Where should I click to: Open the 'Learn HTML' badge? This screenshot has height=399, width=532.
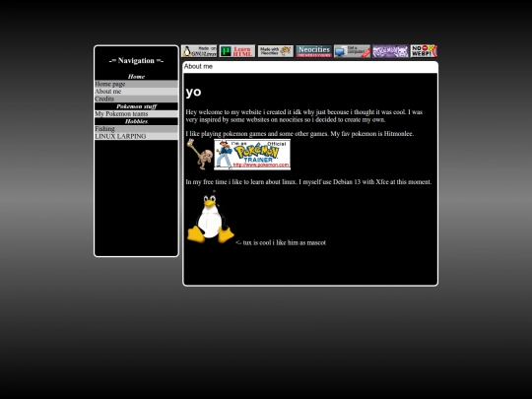[237, 51]
